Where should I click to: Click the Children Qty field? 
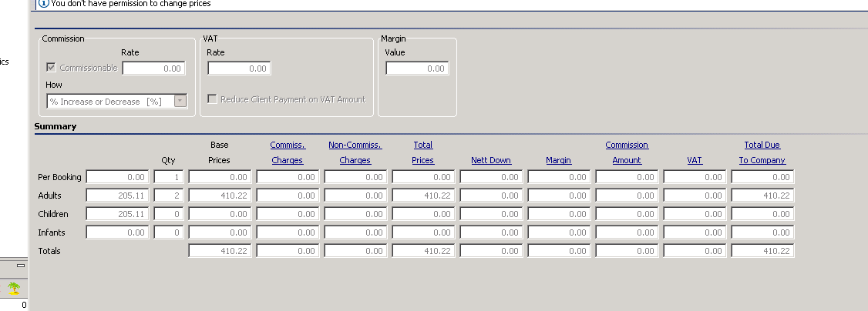(168, 214)
